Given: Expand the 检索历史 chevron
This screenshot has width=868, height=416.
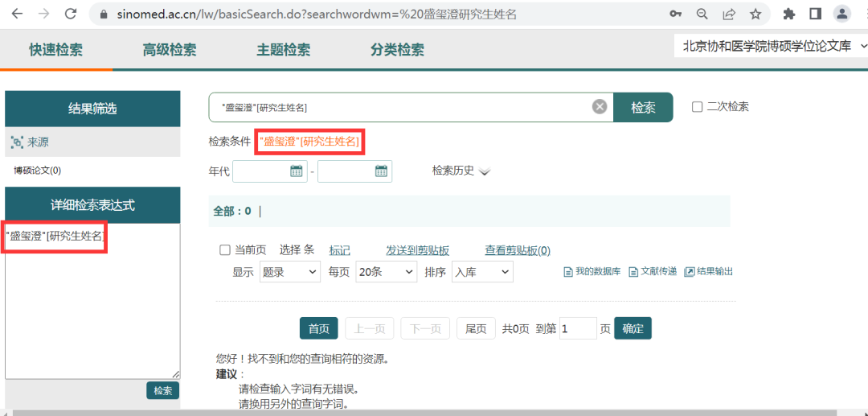Looking at the screenshot, I should tap(485, 171).
